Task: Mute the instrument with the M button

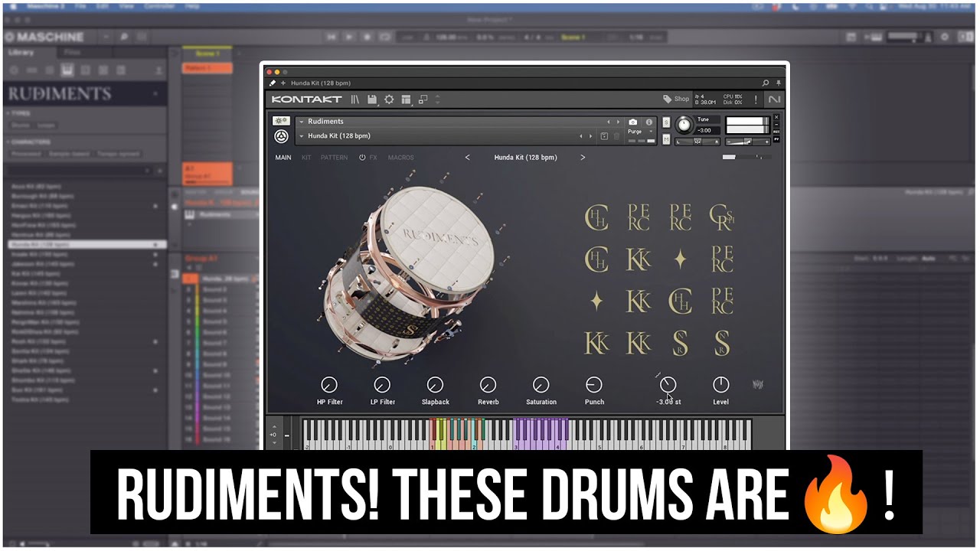Action: coord(666,139)
